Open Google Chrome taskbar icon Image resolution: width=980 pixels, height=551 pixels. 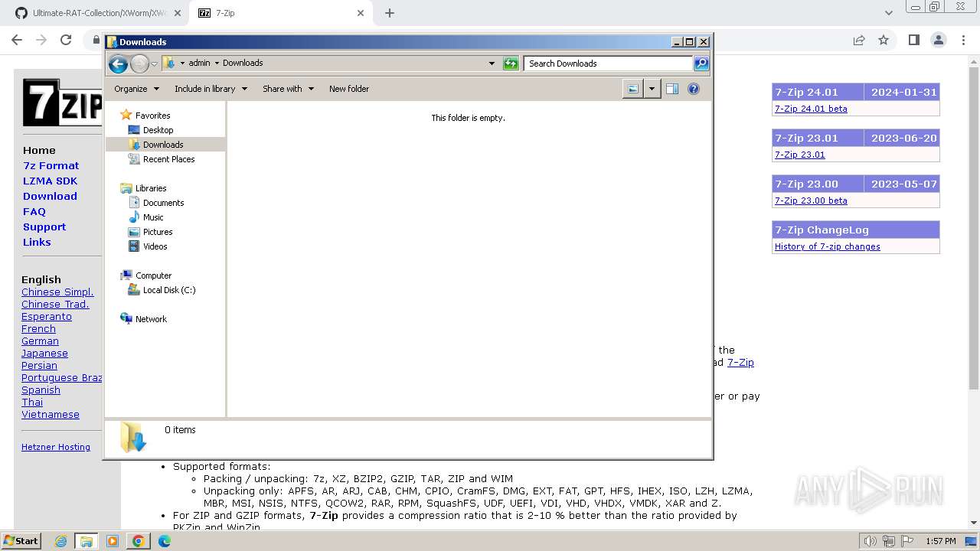(139, 541)
